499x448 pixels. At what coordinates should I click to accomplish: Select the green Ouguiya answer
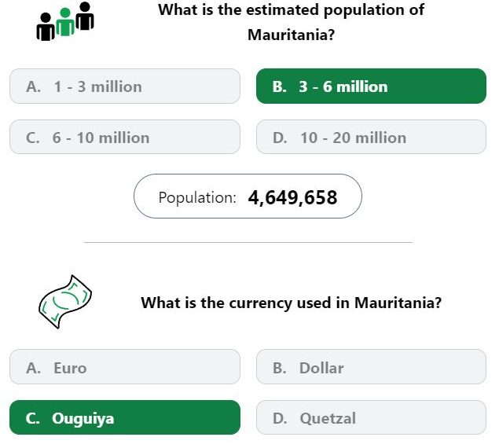click(x=125, y=418)
